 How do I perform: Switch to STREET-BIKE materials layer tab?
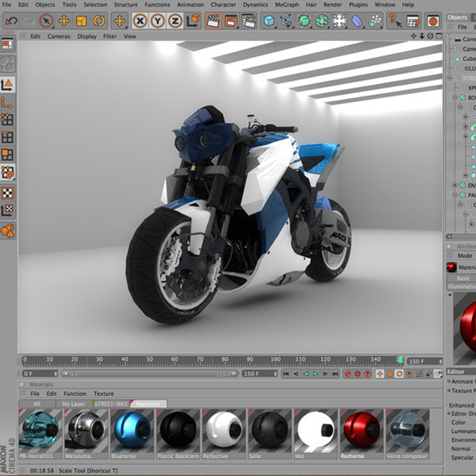(112, 404)
